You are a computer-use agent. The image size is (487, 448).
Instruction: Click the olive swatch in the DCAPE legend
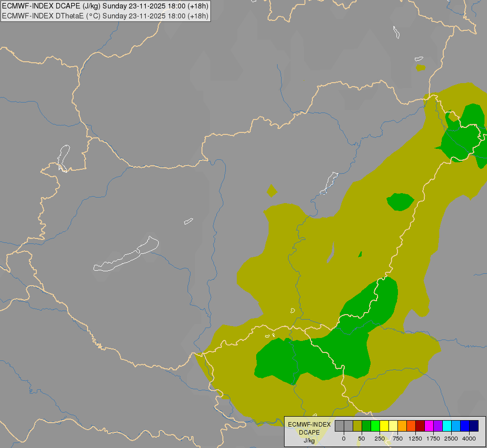pyautogui.click(x=358, y=426)
